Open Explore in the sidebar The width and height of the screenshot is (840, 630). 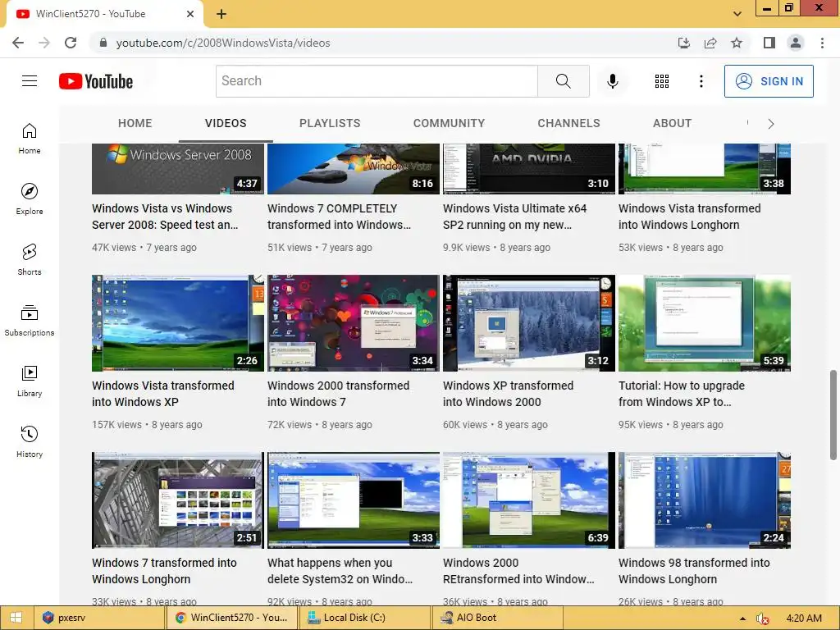tap(30, 199)
